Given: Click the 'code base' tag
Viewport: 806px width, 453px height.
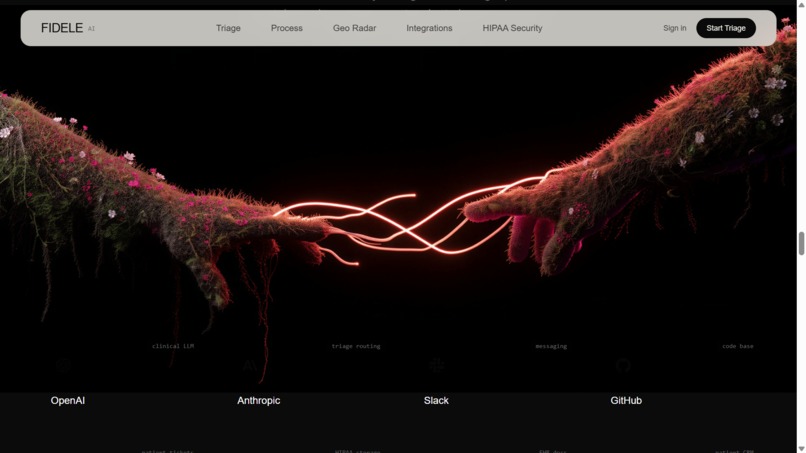Looking at the screenshot, I should 738,346.
